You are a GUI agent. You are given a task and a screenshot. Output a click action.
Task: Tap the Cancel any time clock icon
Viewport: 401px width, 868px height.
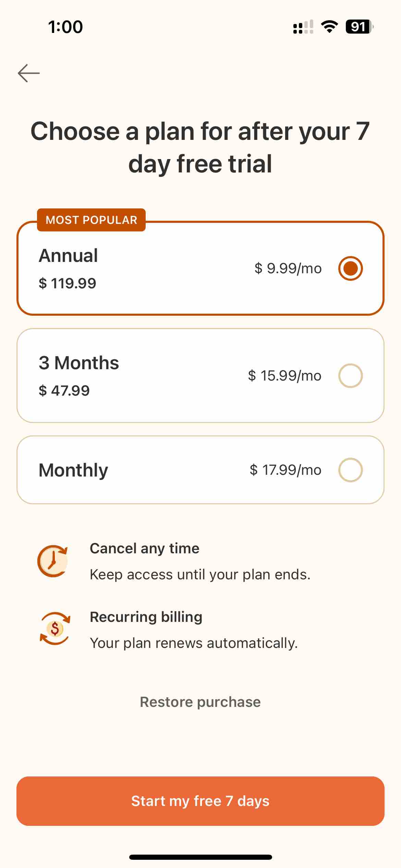tap(53, 561)
